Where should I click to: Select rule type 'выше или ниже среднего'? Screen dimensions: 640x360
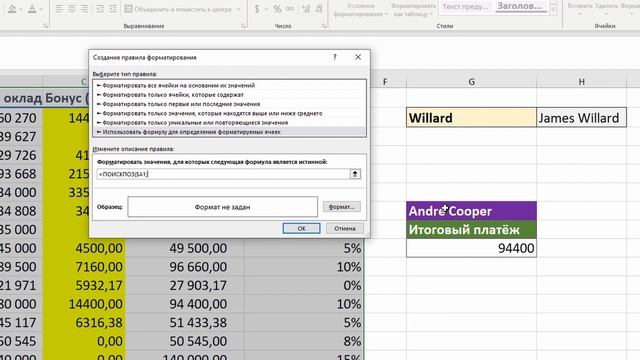tap(229, 113)
